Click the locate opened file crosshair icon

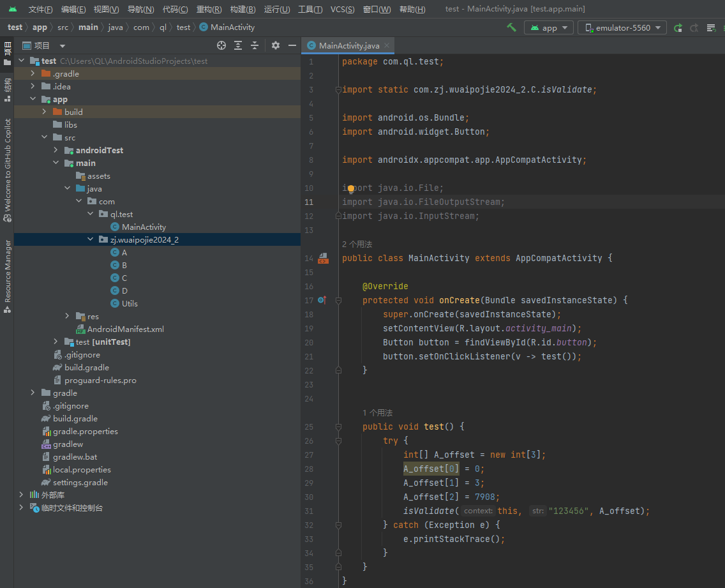pyautogui.click(x=221, y=45)
